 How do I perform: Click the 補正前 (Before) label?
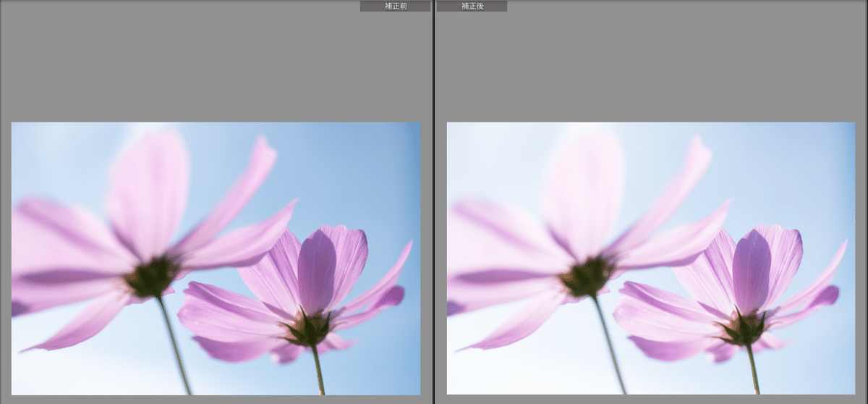pos(395,6)
